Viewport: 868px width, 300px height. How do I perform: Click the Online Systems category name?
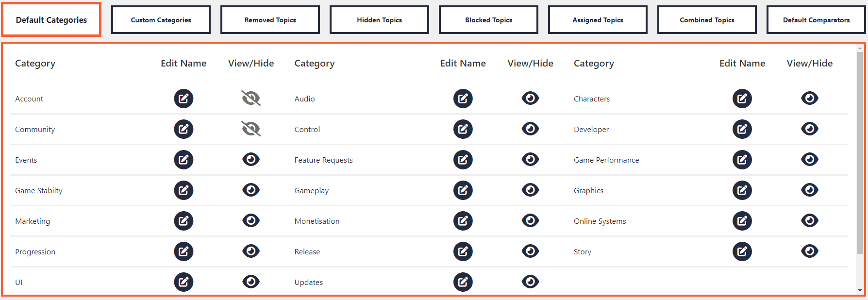[x=600, y=221]
